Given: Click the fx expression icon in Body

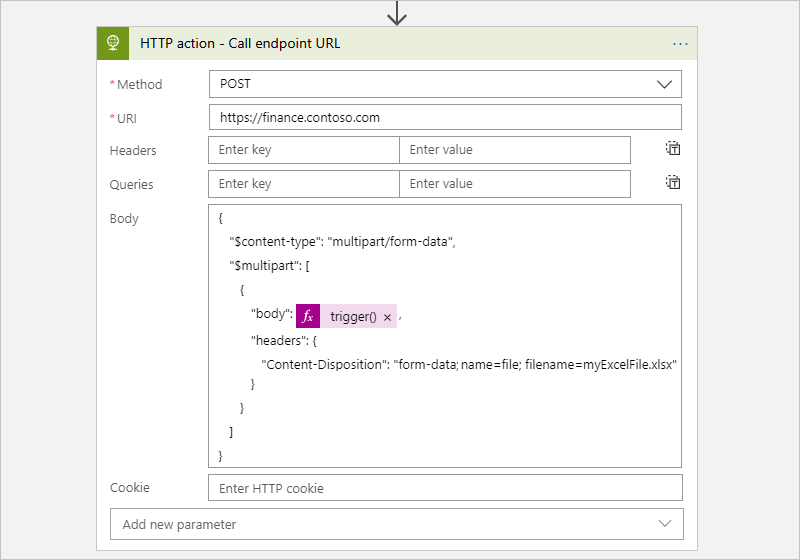Looking at the screenshot, I should 308,316.
